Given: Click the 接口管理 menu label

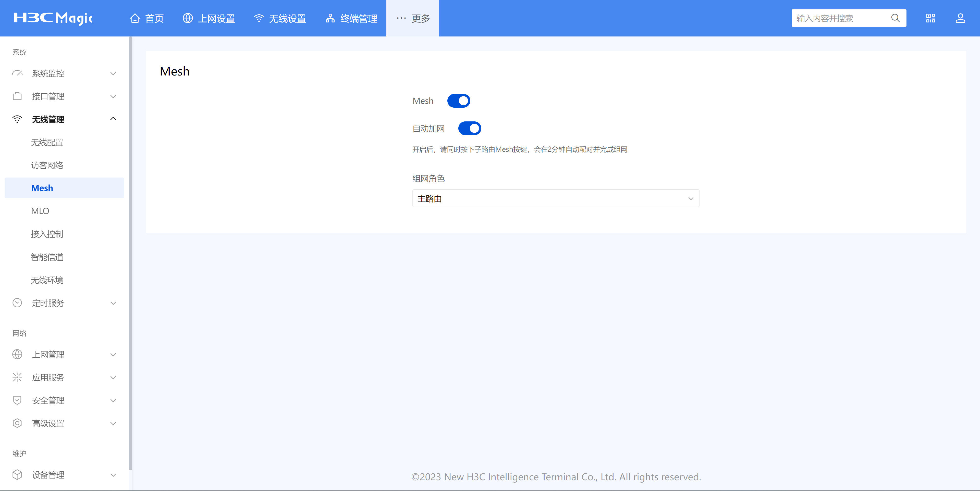Looking at the screenshot, I should click(48, 96).
